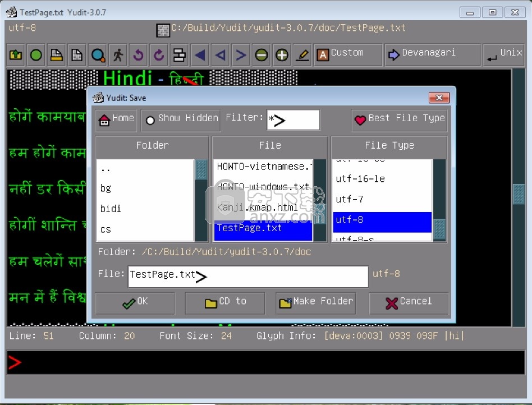The width and height of the screenshot is (532, 405).
Task: Click the Save document toolbar icon
Action: [x=56, y=54]
